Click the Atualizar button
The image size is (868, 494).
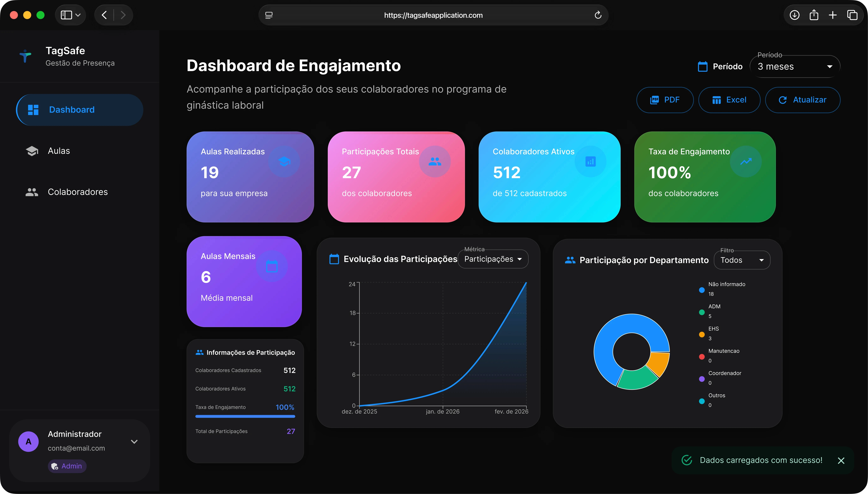(803, 100)
